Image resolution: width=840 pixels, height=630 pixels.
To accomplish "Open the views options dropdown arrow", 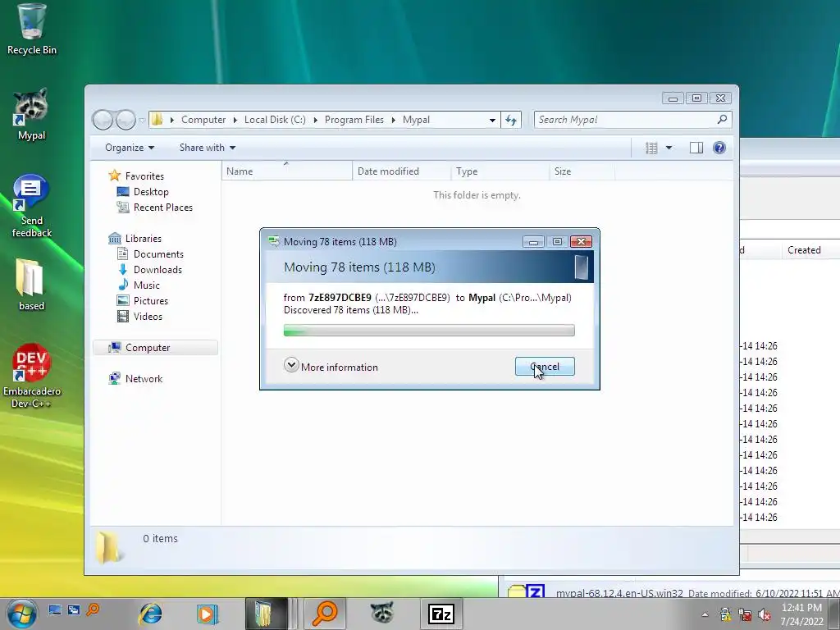I will (669, 148).
